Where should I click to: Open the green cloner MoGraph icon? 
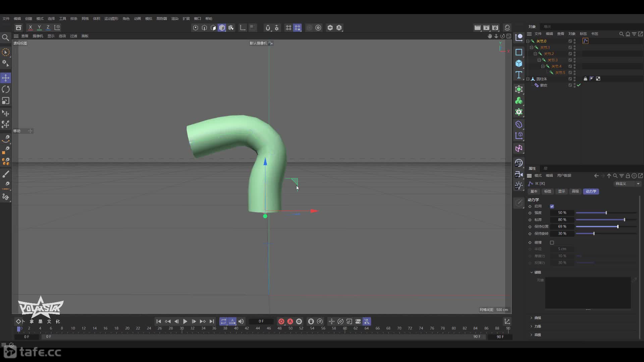pos(519,101)
